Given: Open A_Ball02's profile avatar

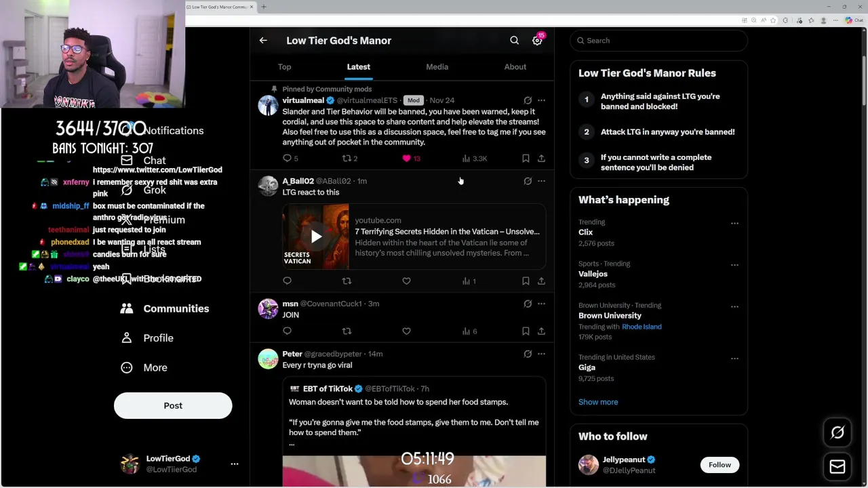Looking at the screenshot, I should (x=268, y=186).
